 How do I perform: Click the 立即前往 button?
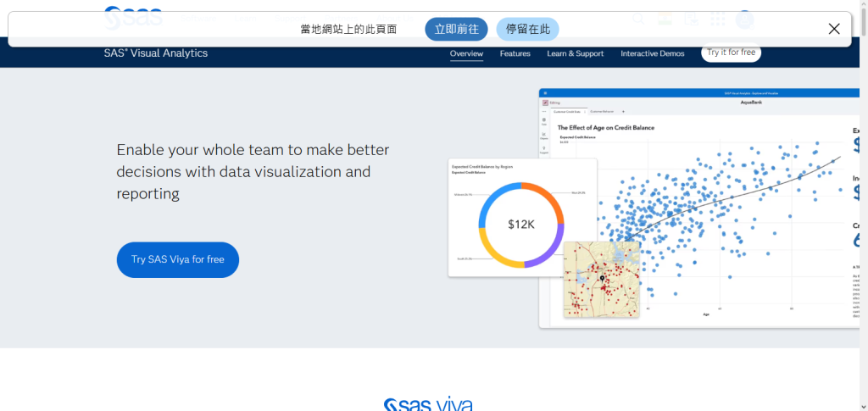(456, 30)
